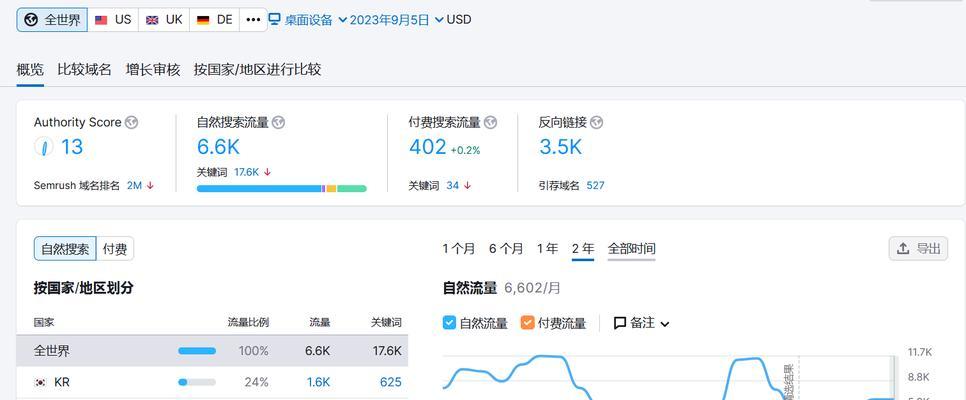The height and width of the screenshot is (400, 966).
Task: Switch to 自然搜索 toggle view
Action: pyautogui.click(x=65, y=249)
